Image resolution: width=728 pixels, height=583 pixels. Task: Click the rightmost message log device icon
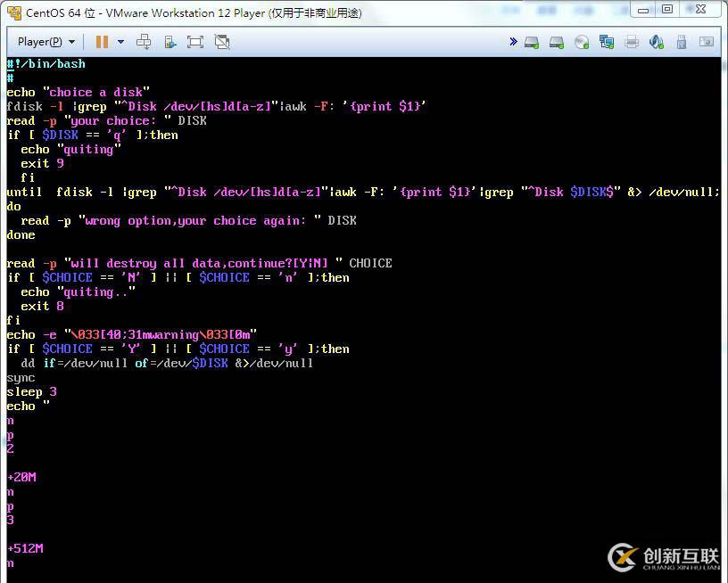pyautogui.click(x=707, y=42)
